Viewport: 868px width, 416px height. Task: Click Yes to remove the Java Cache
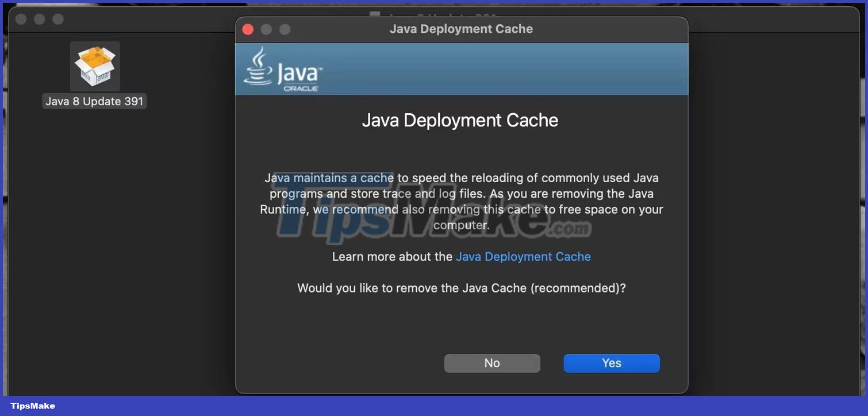pyautogui.click(x=612, y=363)
